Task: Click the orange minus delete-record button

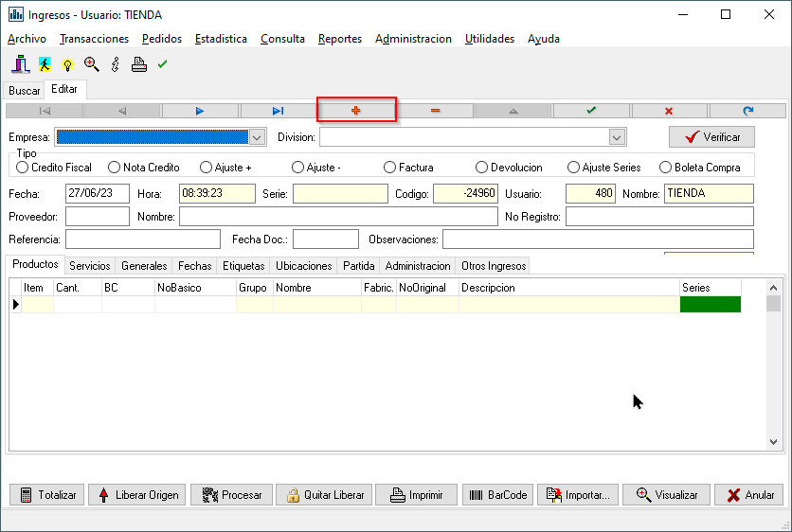Action: click(x=435, y=111)
